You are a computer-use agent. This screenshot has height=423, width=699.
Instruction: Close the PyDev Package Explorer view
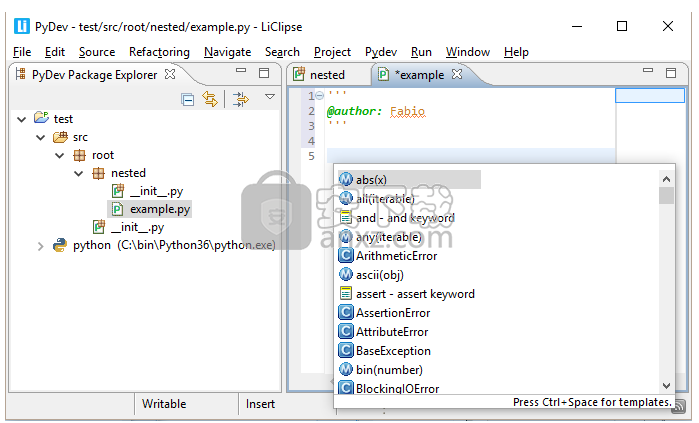[170, 74]
